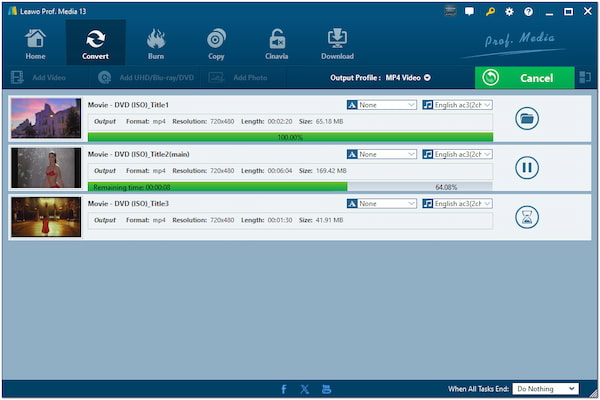Viewport: 600px width, 400px height.
Task: Open the Cinavia module
Action: (277, 43)
